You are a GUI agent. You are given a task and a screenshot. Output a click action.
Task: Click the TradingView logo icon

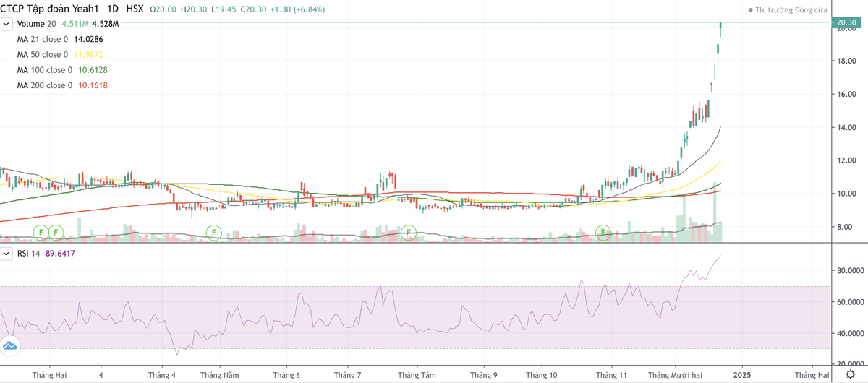coord(10,346)
